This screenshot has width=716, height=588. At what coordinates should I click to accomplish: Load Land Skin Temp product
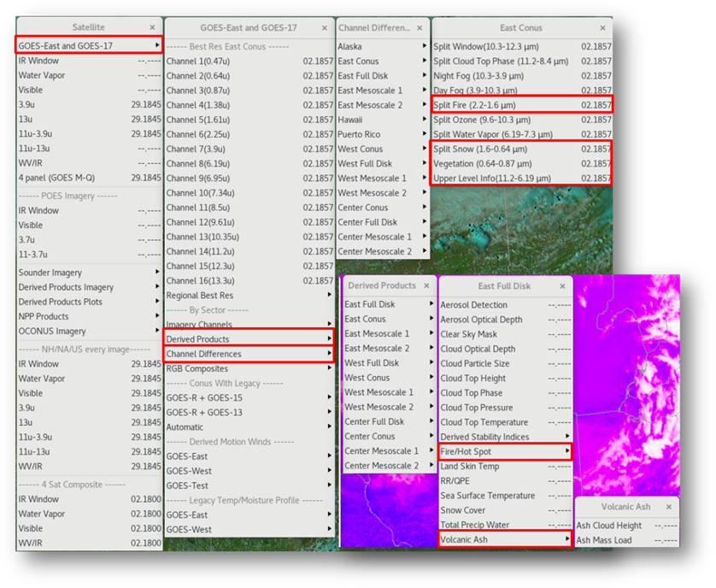pos(505,466)
